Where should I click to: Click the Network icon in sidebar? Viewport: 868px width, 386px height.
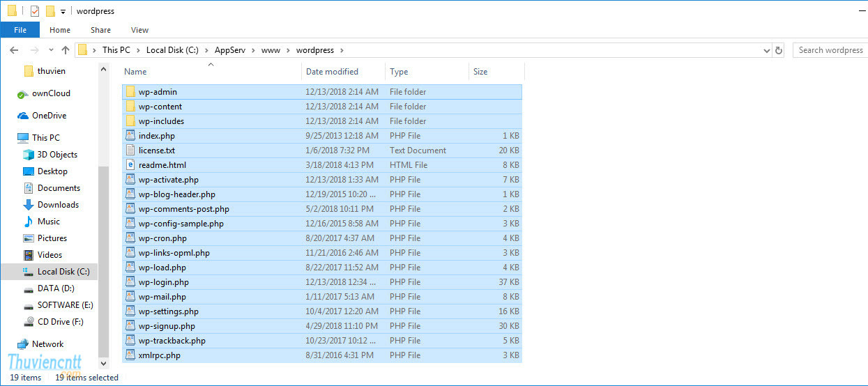23,344
